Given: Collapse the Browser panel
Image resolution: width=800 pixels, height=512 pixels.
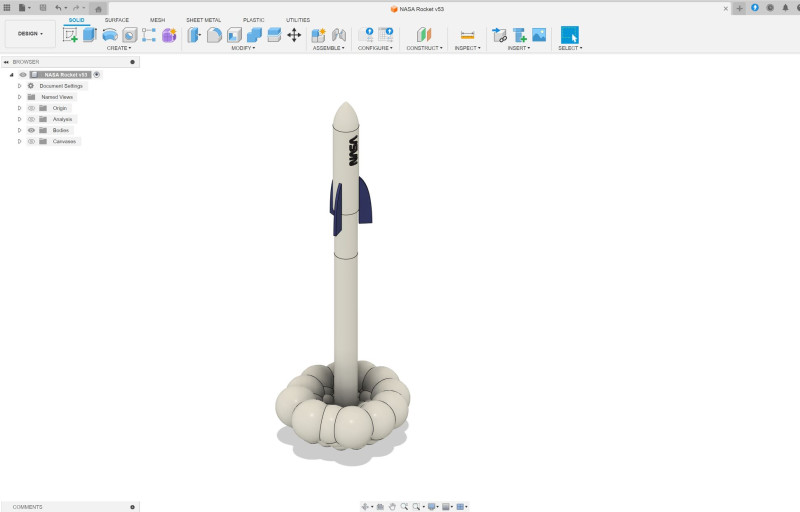Looking at the screenshot, I should click(x=6, y=62).
